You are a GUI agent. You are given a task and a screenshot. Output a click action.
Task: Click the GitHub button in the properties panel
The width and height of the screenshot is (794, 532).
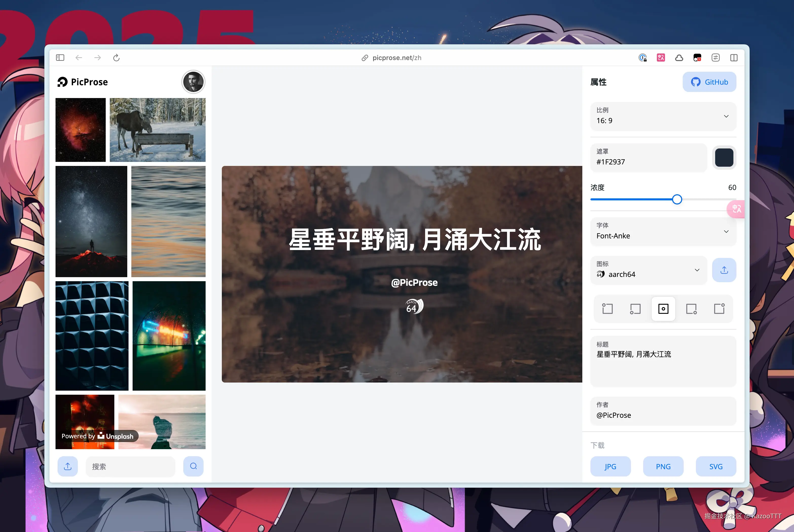pos(710,82)
